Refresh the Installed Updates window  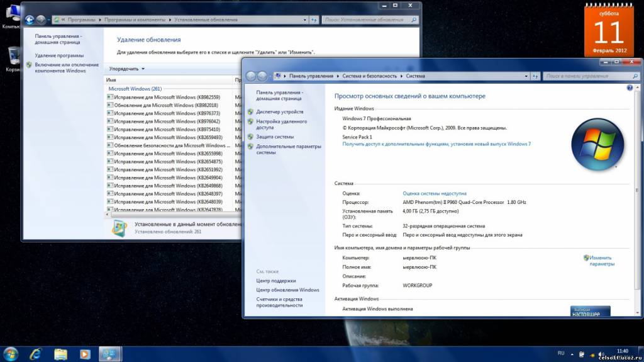pyautogui.click(x=314, y=20)
